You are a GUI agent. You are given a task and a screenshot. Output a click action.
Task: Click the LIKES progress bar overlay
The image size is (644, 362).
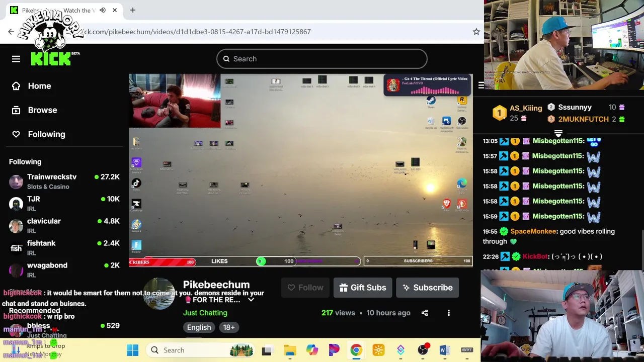coord(285,261)
